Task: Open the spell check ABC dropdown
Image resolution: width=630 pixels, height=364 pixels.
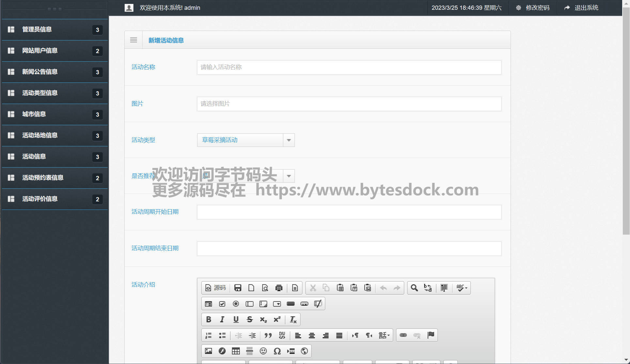Action: click(x=462, y=288)
